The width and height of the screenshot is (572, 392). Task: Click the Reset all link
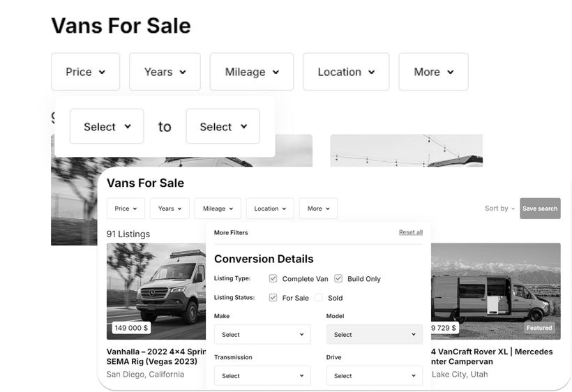(411, 232)
